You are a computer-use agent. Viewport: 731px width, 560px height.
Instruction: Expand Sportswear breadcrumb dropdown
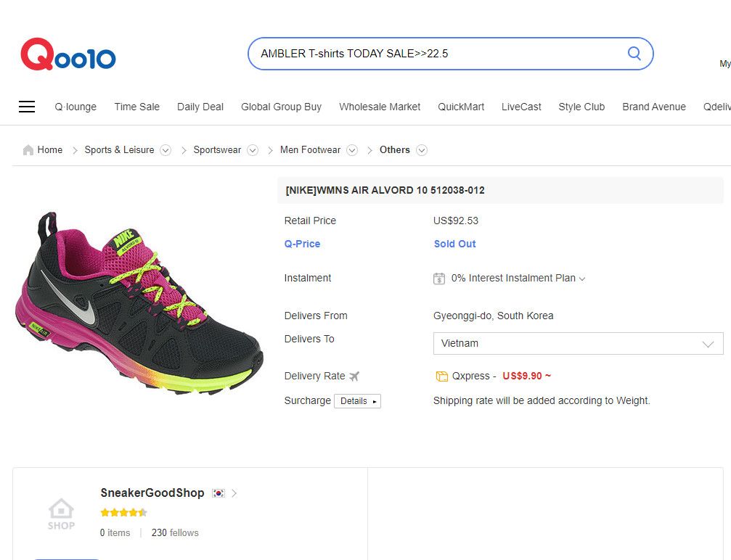(x=253, y=150)
